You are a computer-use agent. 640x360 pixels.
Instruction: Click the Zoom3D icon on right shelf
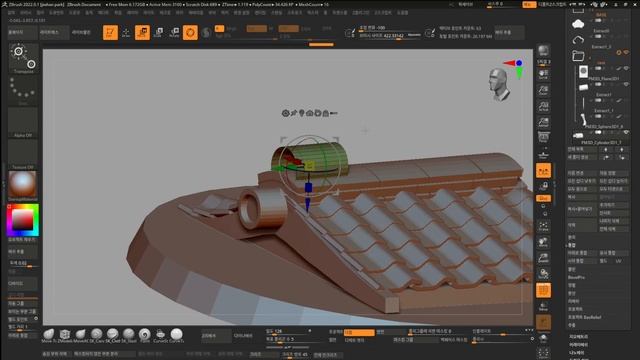pos(543,258)
